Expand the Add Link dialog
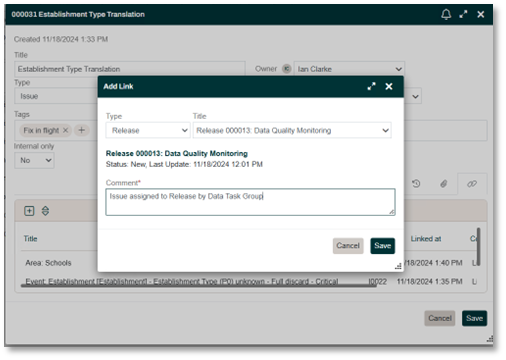Image resolution: width=506 pixels, height=360 pixels. [x=371, y=86]
